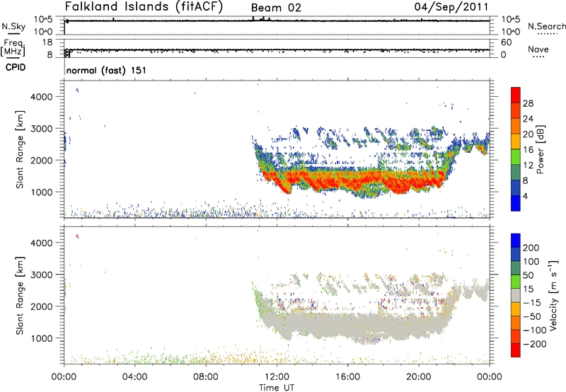Click the 'Nave' legend label
Image resolution: width=566 pixels, height=392 pixels.
538,50
